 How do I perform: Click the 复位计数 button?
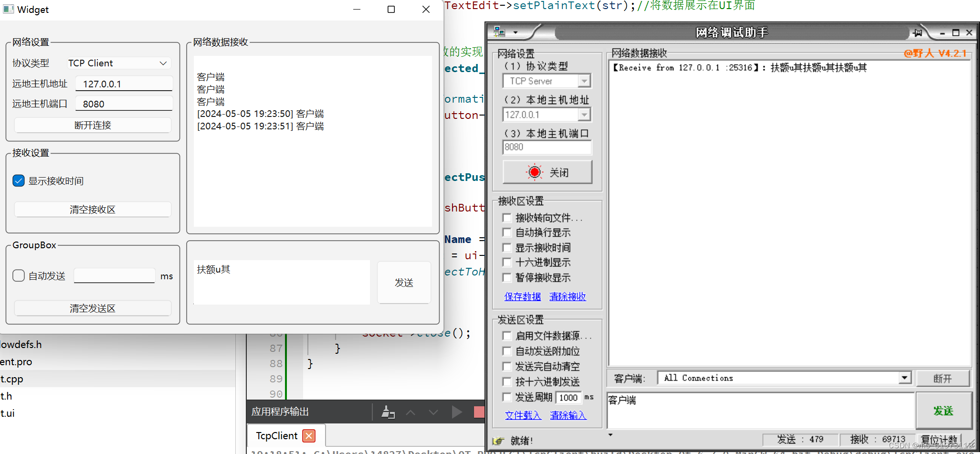coord(939,439)
